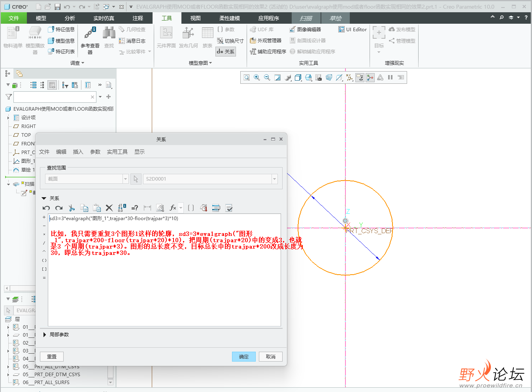Click the 特征信息 ribbon button
This screenshot has width=532, height=392.
(x=61, y=29)
